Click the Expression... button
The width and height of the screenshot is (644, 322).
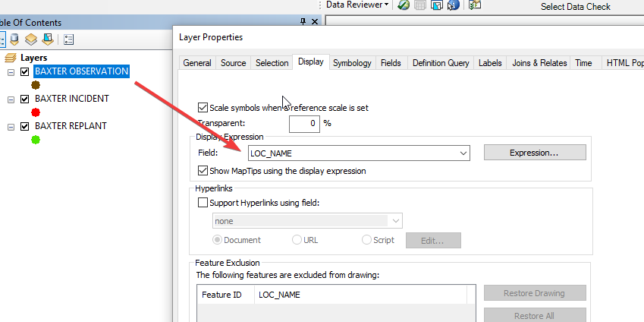click(x=534, y=153)
